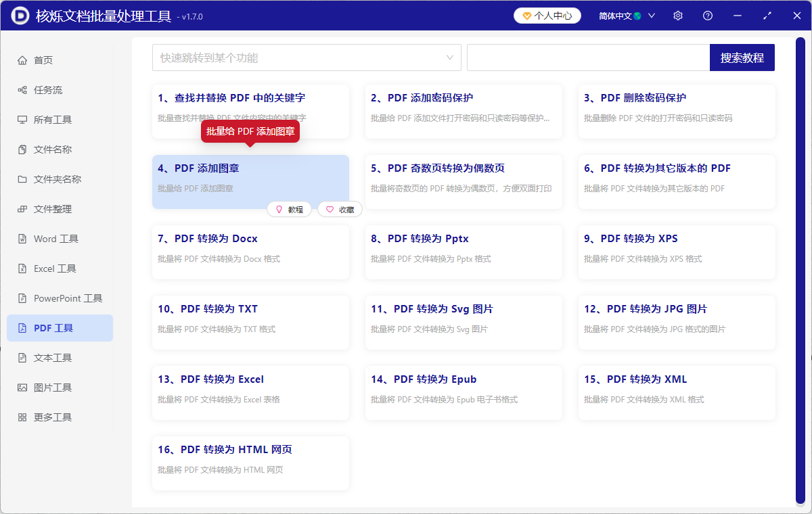Click the tutorial search input field
This screenshot has height=514, width=812.
[587, 57]
